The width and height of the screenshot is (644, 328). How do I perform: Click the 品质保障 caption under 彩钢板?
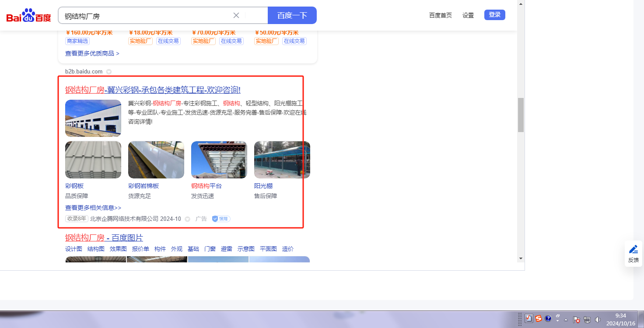pos(77,196)
